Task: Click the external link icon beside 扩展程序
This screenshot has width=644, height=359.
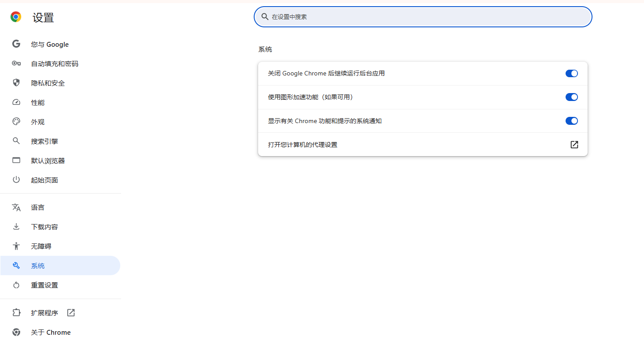Action: click(71, 313)
